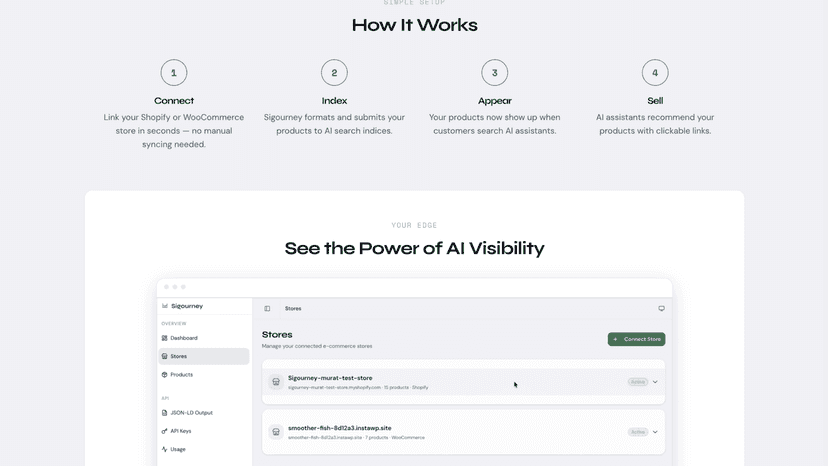Click the Sigourney-murat-test-store name
Viewport: 828px width, 466px height.
[x=330, y=378]
